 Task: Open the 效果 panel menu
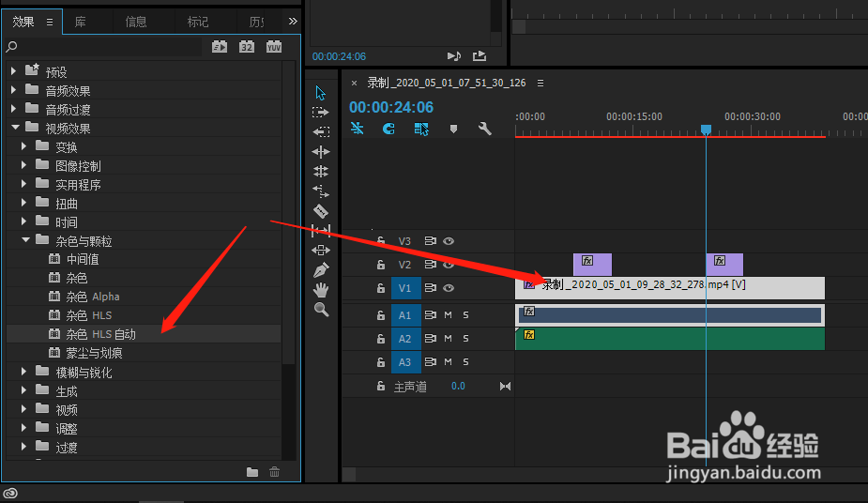coord(50,23)
